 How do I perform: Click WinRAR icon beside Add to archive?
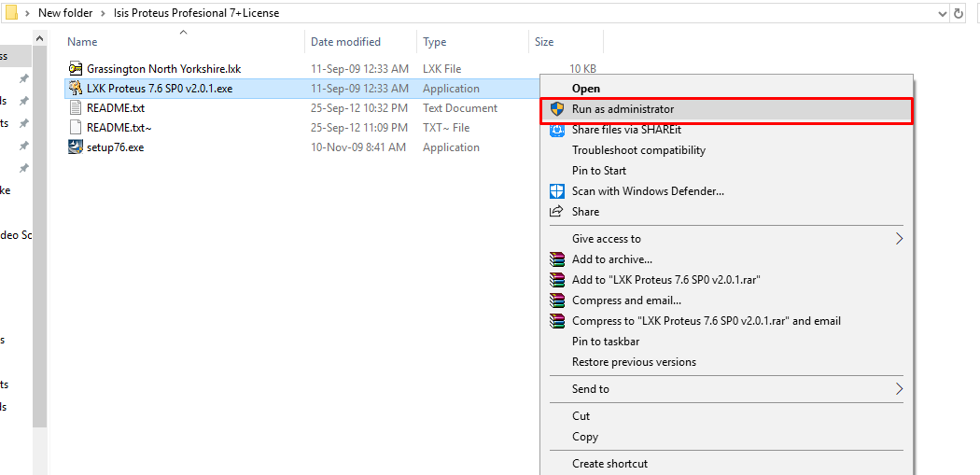(x=556, y=258)
